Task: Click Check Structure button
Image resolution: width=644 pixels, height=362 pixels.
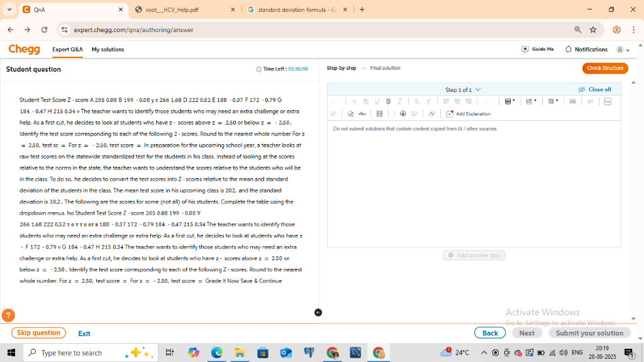Action: coord(605,68)
